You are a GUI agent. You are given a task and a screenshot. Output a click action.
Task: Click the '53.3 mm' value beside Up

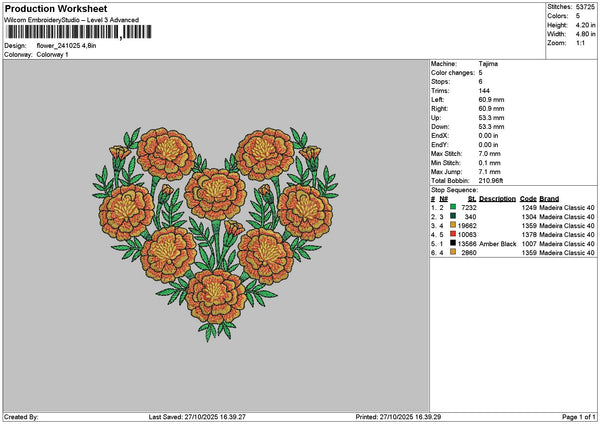coord(491,118)
